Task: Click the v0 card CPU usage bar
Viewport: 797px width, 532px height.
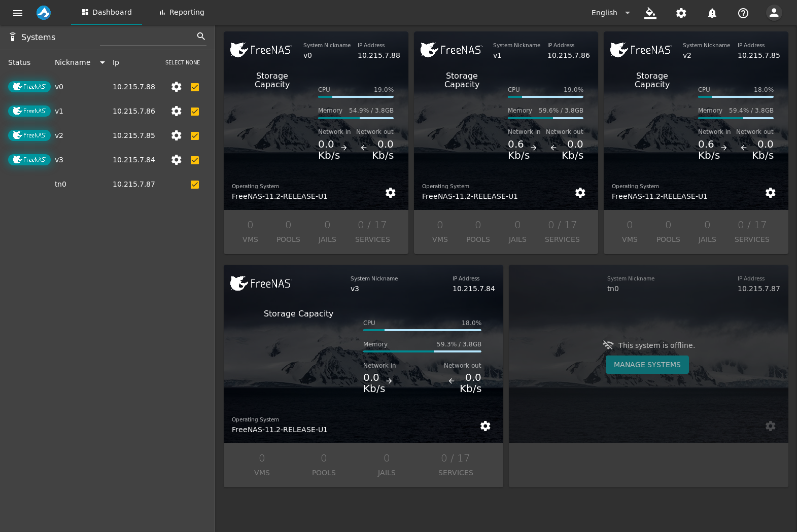Action: 356,97
